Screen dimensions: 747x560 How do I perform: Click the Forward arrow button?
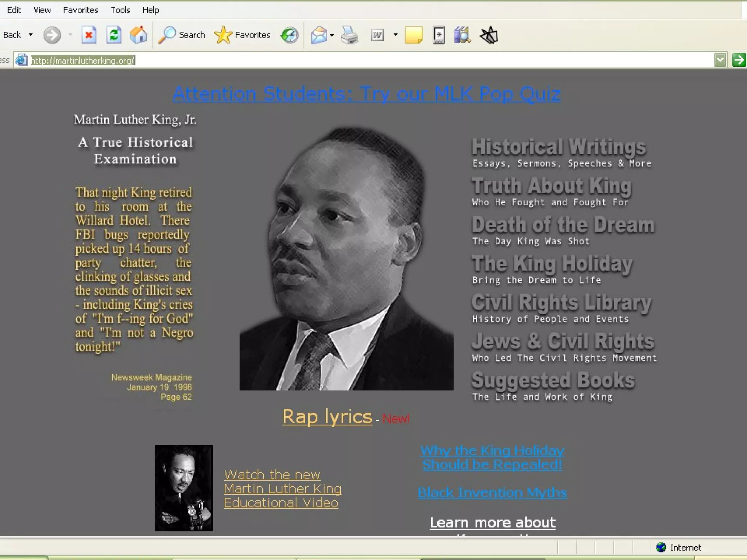[52, 35]
